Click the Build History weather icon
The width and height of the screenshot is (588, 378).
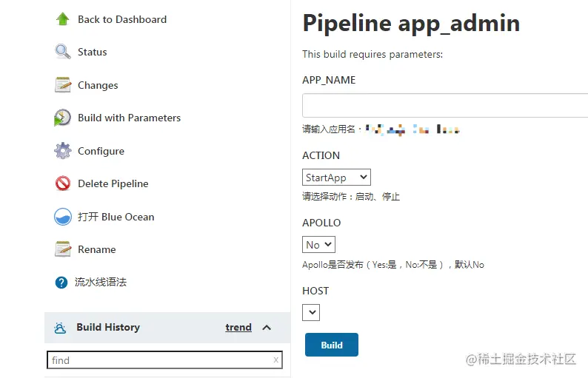tap(60, 328)
